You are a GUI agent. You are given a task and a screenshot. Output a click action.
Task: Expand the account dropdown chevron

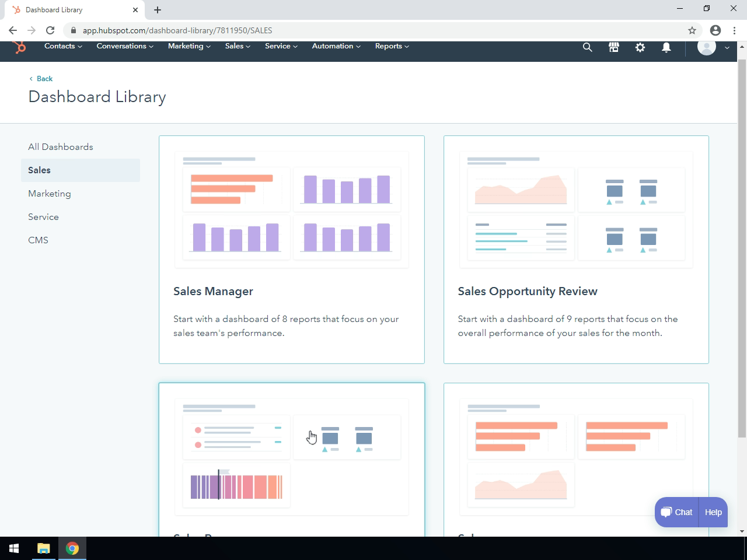727,48
